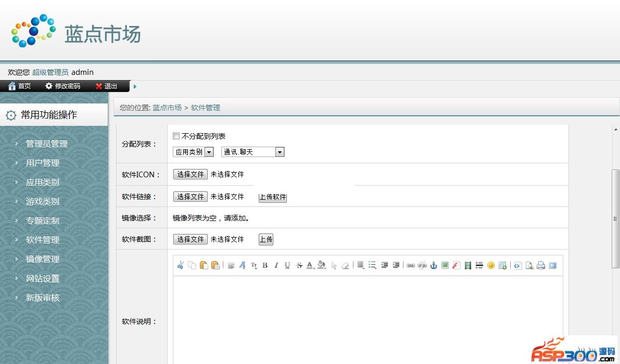Screen dimensions: 620x364
Task: Toggle underline formatting in editor
Action: (287, 265)
